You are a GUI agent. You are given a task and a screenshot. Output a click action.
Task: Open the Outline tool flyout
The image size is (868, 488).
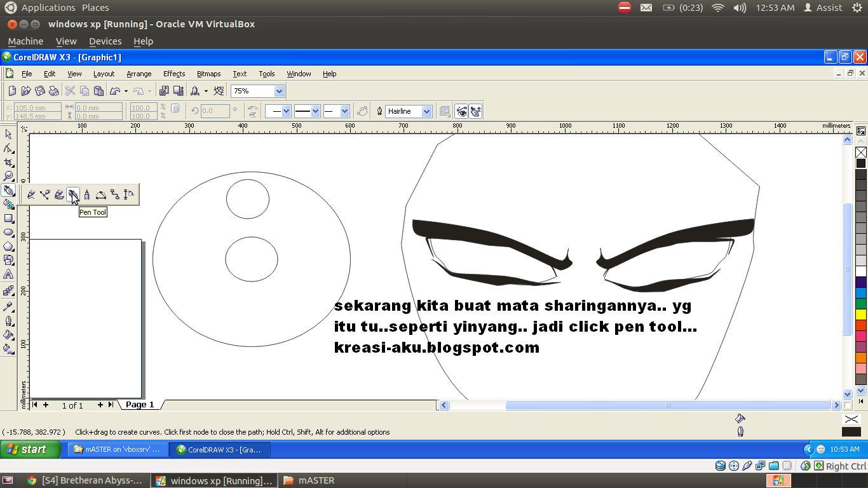pyautogui.click(x=8, y=320)
